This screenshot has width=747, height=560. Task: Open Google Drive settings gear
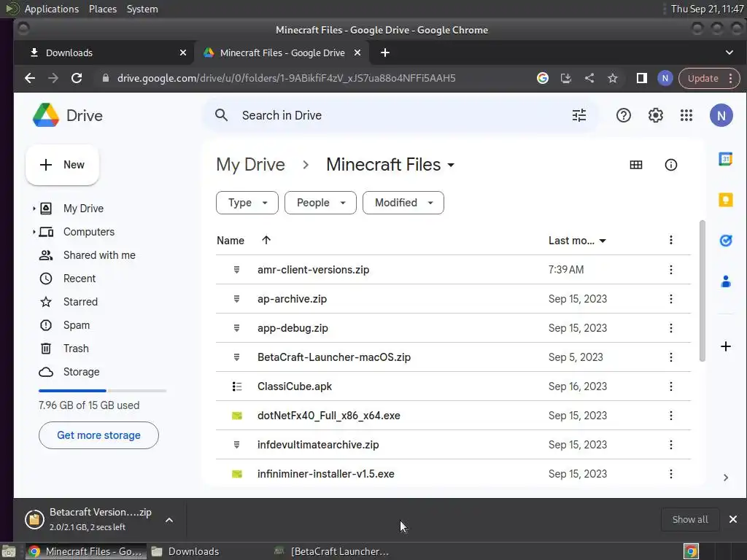tap(656, 115)
